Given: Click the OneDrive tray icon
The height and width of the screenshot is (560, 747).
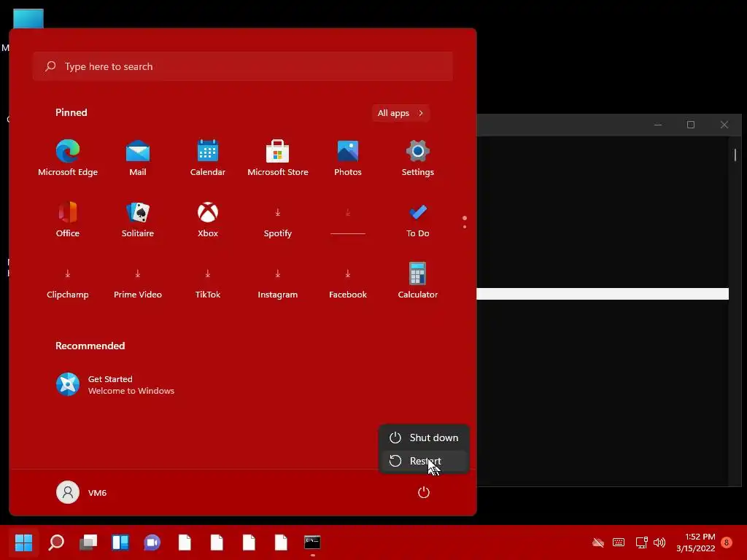Looking at the screenshot, I should (x=598, y=542).
